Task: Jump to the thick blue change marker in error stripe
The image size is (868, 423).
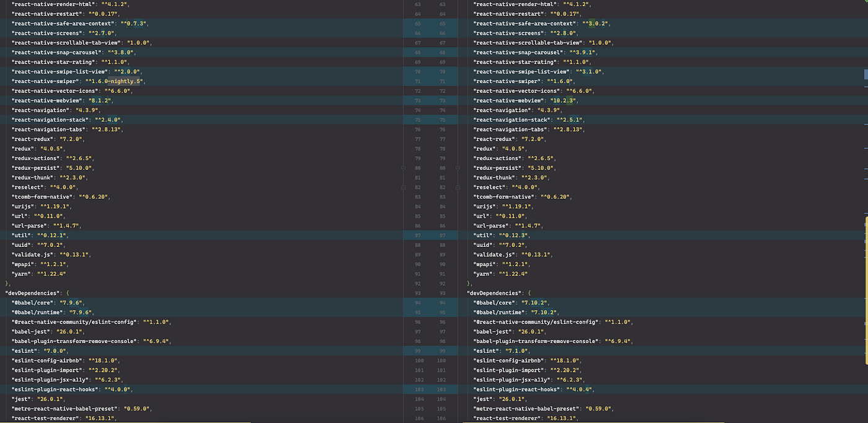Action: [866, 74]
